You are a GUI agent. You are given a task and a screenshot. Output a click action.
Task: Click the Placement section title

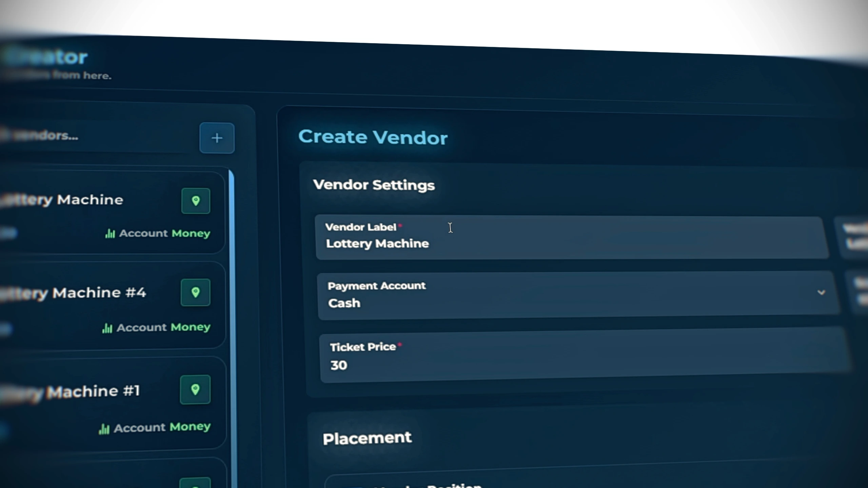pos(367,438)
